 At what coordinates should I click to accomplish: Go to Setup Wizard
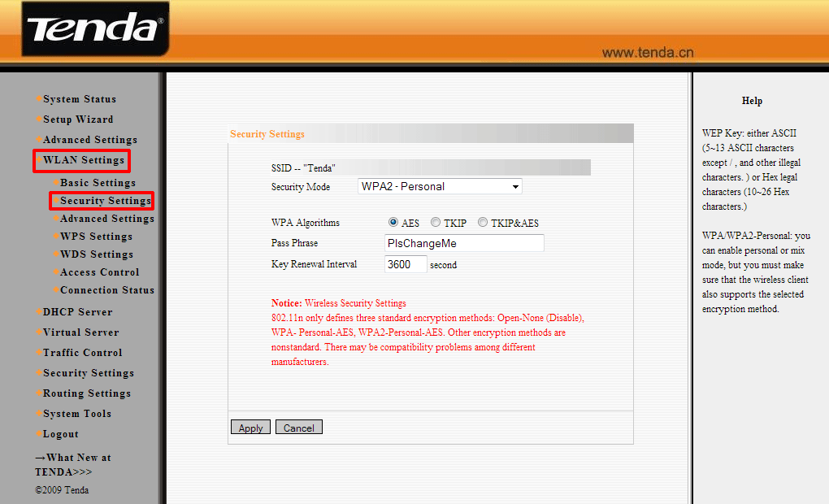pos(78,119)
